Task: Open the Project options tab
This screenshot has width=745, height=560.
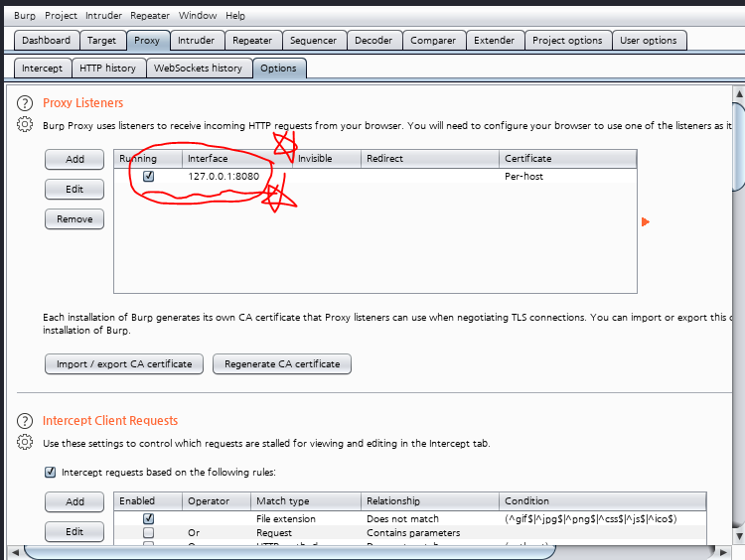Action: click(567, 41)
